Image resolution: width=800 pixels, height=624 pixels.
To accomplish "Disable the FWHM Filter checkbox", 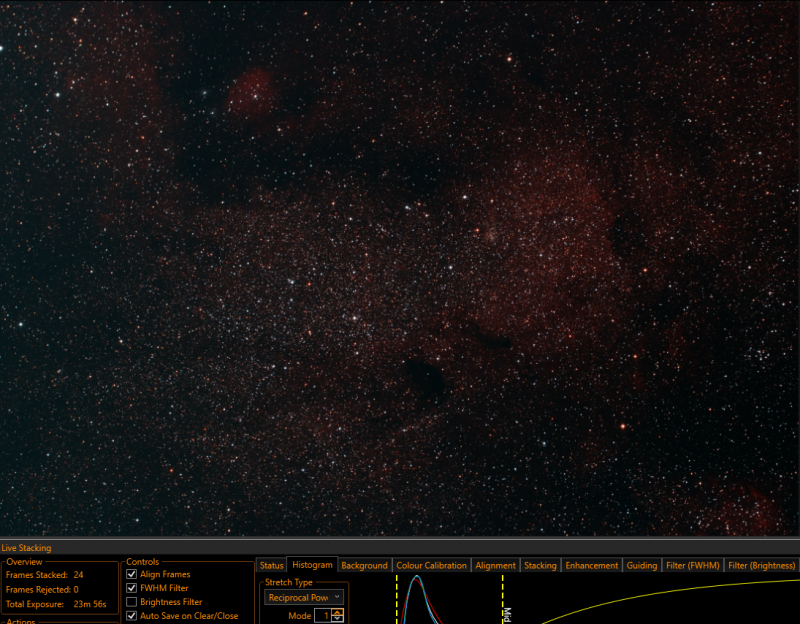I will click(x=132, y=588).
